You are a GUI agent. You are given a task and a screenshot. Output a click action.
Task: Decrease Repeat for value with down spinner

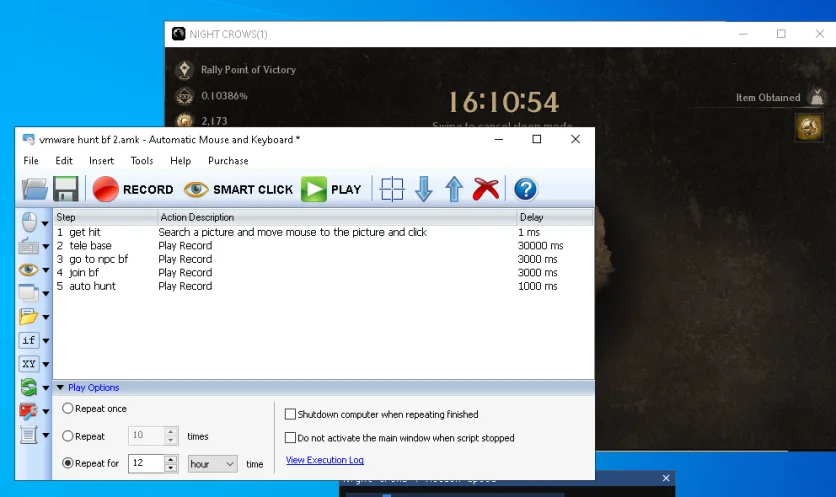click(171, 468)
